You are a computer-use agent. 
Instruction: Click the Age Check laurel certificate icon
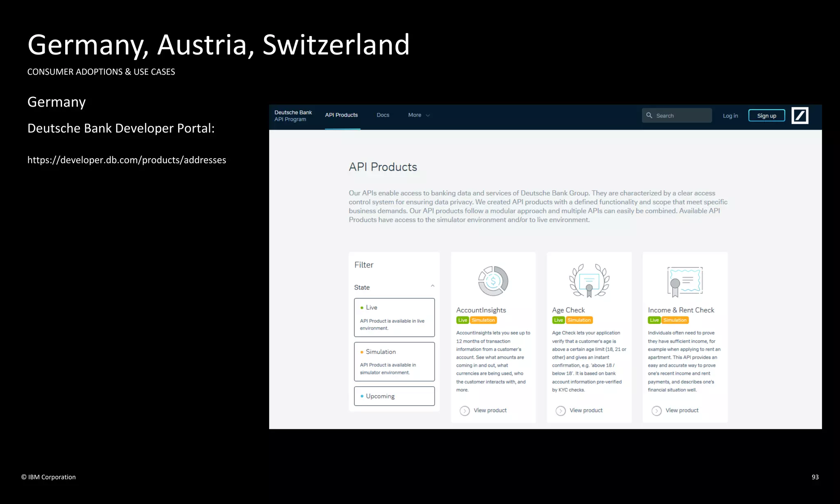coord(589,281)
